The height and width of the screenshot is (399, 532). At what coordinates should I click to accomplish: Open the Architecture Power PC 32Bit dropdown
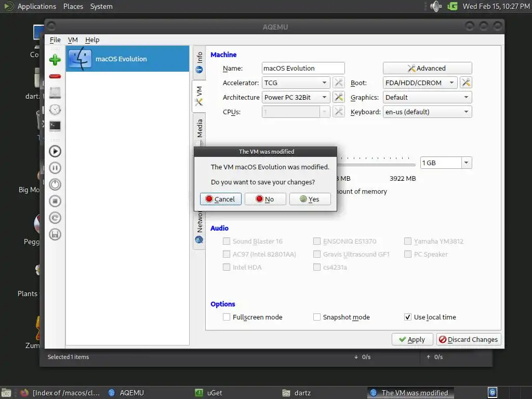click(x=296, y=97)
